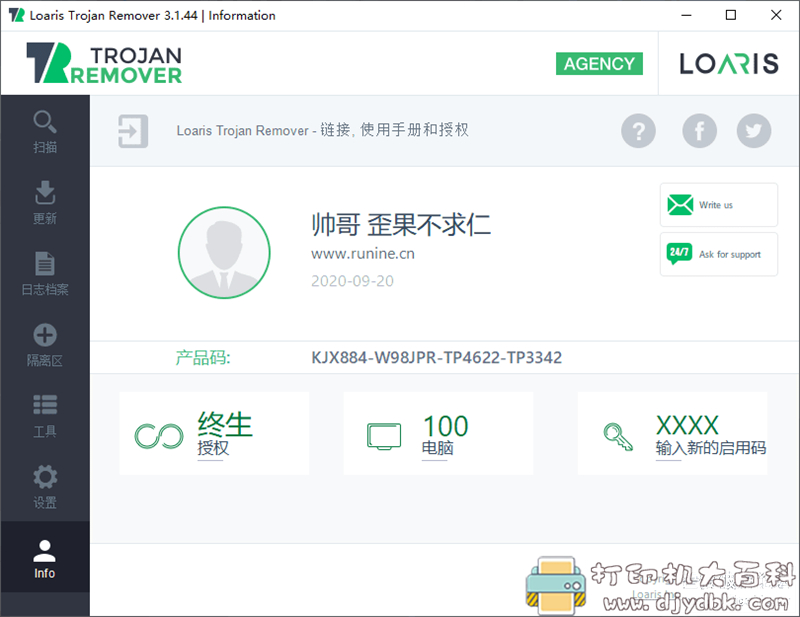Click the 24/7 chat bubble icon
Image resolution: width=800 pixels, height=617 pixels.
click(x=680, y=254)
